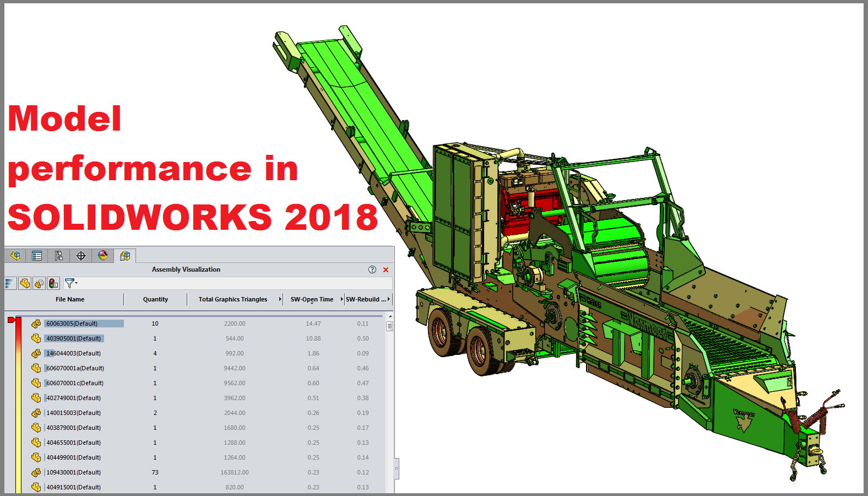Close the Assembly Visualization panel
Screen dimensions: 868x496
tap(386, 269)
